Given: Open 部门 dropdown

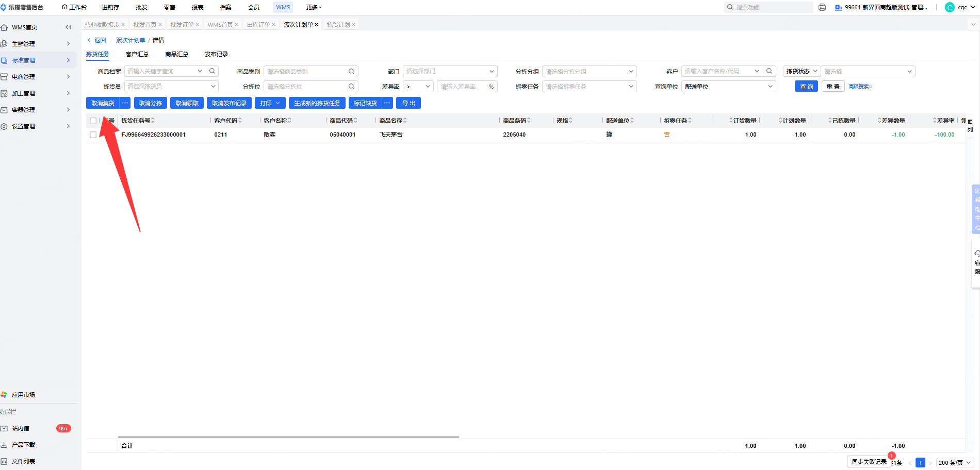Looking at the screenshot, I should (450, 72).
